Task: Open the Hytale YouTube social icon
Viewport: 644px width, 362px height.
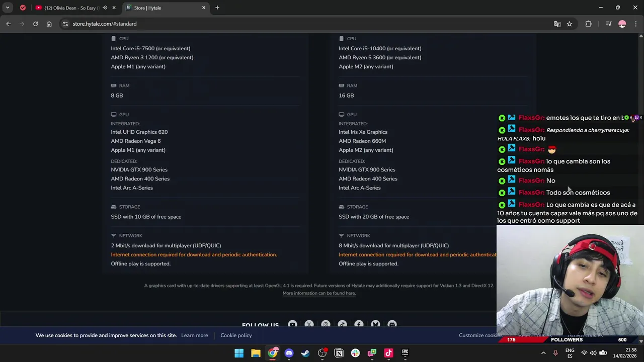Action: (292, 324)
